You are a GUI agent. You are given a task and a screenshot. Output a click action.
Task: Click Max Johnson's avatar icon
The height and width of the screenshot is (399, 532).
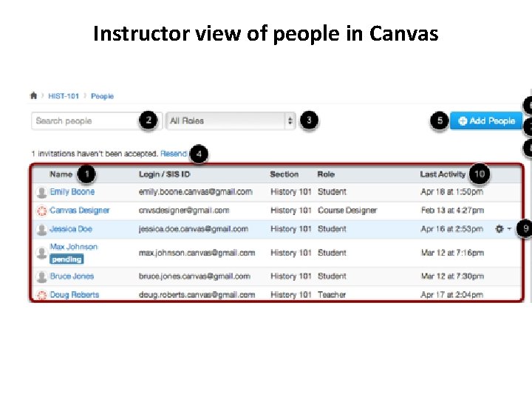click(41, 253)
